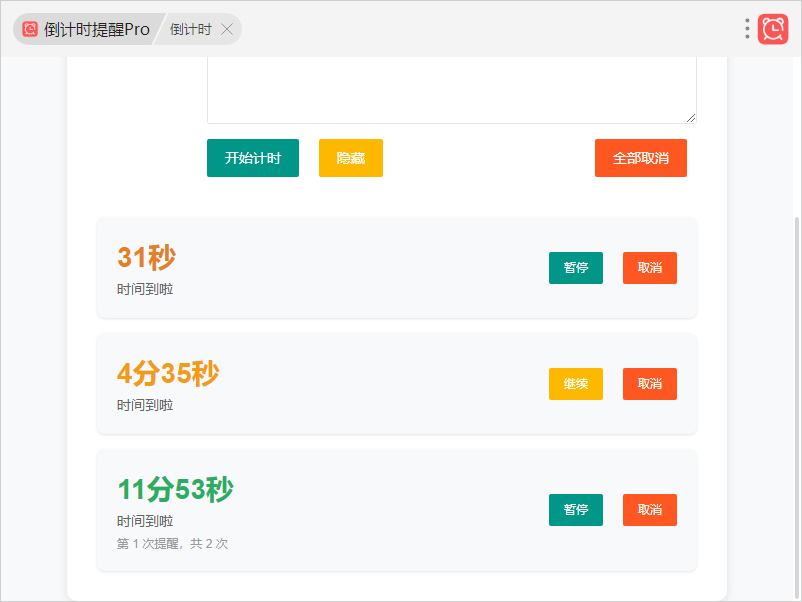Click inside the reminder text area
The height and width of the screenshot is (602, 802).
click(x=450, y=90)
